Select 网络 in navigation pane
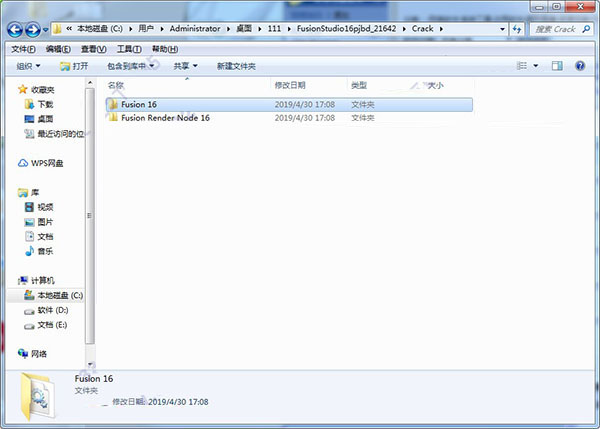Screen dimensions: 600x429 point(33,354)
